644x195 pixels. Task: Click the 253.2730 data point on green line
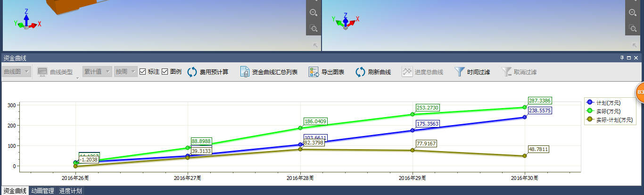[x=413, y=114]
